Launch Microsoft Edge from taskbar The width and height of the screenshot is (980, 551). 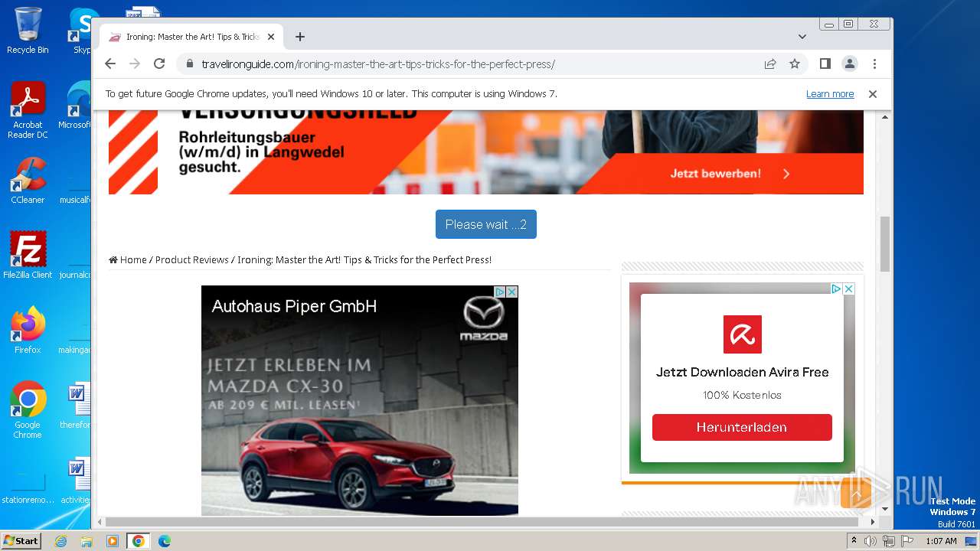(165, 541)
